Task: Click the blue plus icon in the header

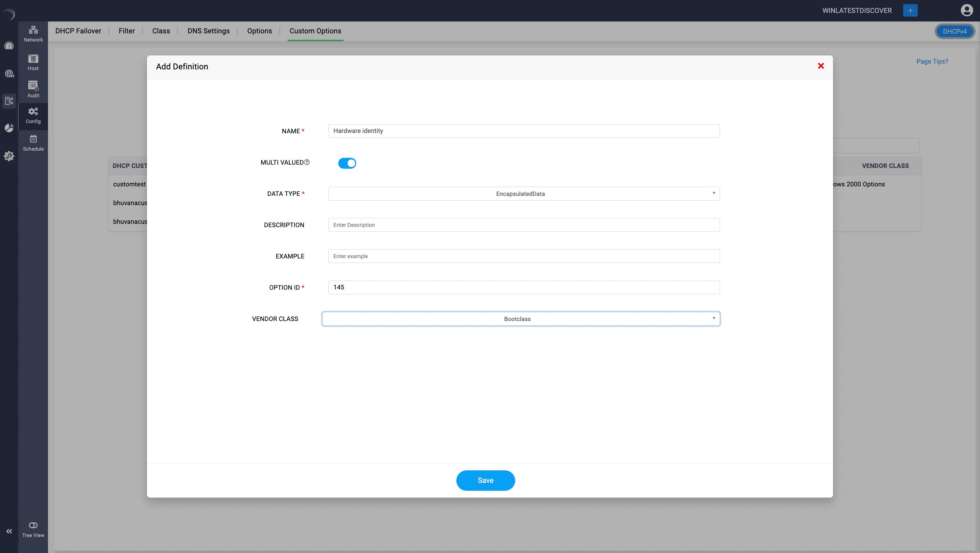Action: tap(910, 10)
